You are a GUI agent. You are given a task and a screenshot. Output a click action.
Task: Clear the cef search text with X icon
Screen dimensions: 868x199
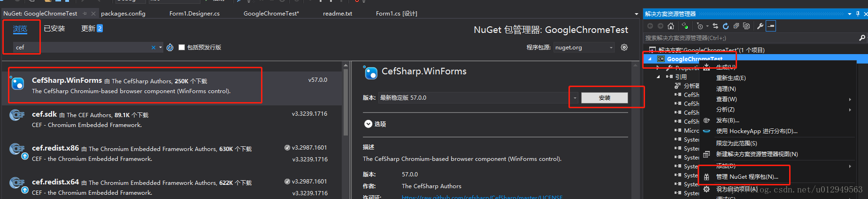click(x=154, y=47)
